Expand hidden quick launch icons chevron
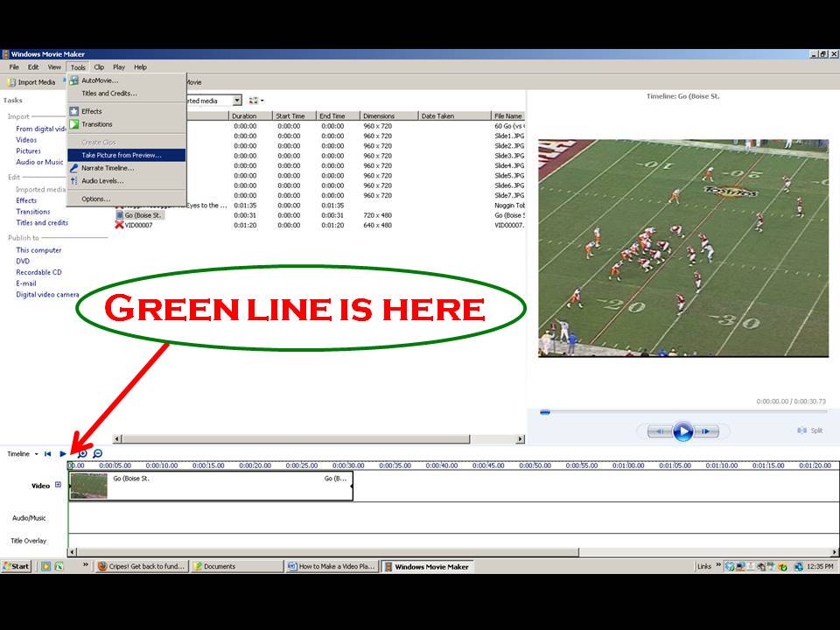The height and width of the screenshot is (630, 840). 85,564
